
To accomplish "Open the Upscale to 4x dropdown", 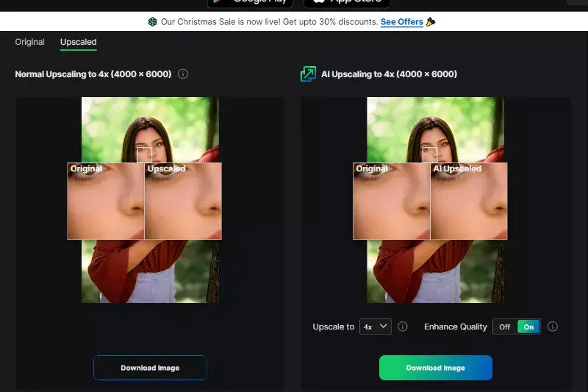I will tap(376, 327).
